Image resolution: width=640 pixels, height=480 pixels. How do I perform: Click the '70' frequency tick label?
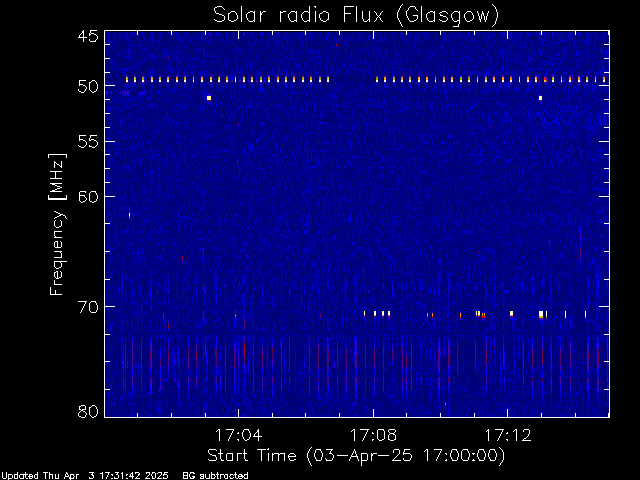[88, 307]
